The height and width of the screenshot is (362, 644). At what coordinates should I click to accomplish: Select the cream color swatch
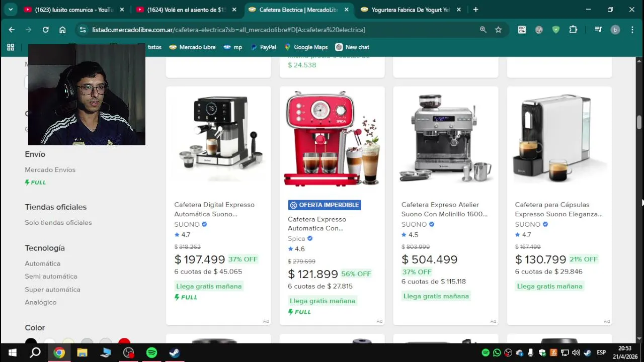(68, 341)
